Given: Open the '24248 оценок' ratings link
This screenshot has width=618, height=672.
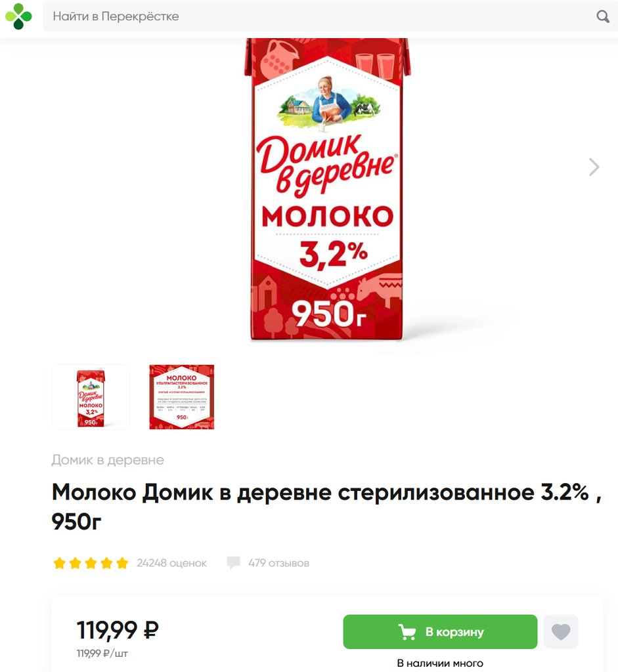Looking at the screenshot, I should tap(171, 562).
